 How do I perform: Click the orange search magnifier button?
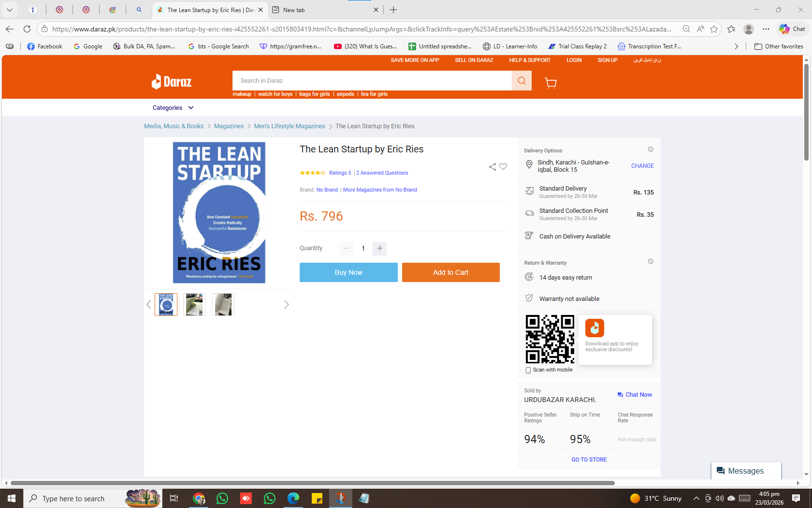[522, 81]
